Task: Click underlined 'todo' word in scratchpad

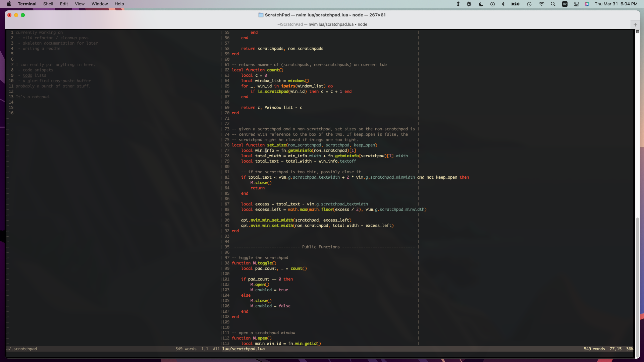Action: click(x=28, y=75)
